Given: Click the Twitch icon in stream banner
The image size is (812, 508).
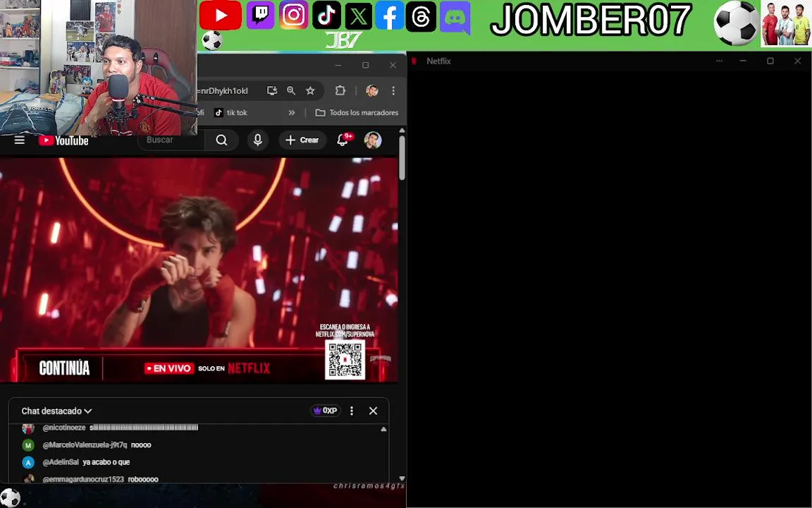Looking at the screenshot, I should pyautogui.click(x=260, y=15).
